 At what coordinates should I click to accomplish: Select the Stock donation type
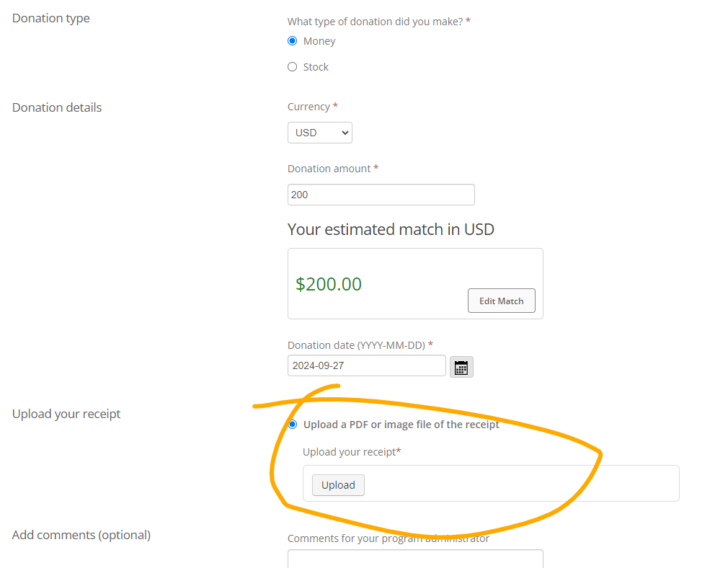pyautogui.click(x=292, y=67)
